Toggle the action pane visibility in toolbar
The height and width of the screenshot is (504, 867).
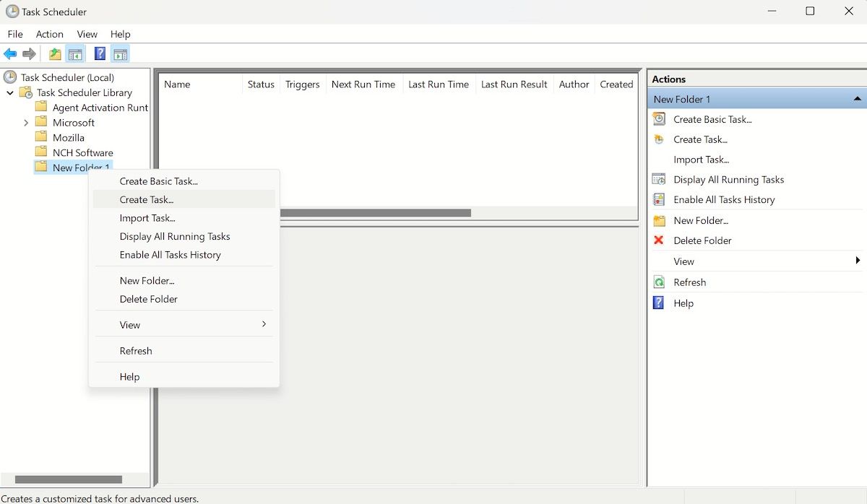pos(120,53)
